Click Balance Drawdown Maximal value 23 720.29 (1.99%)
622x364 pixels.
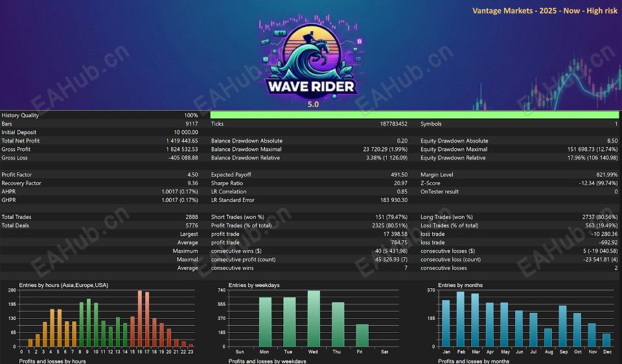tap(385, 149)
